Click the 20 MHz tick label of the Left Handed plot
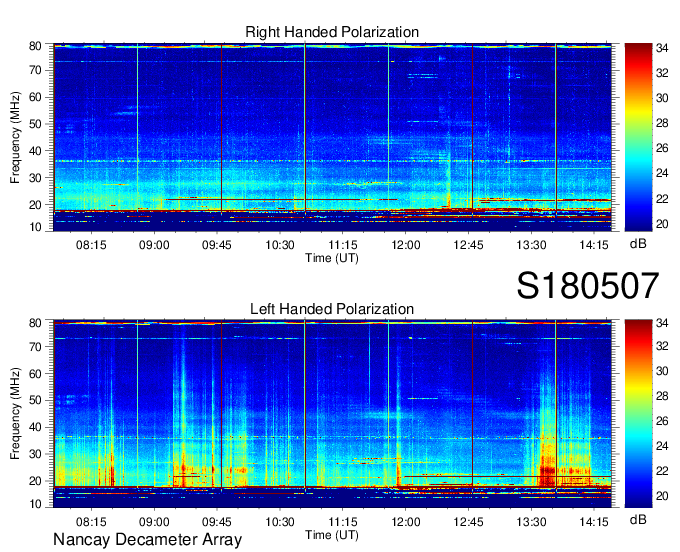Image resolution: width=680 pixels, height=552 pixels. coord(35,481)
